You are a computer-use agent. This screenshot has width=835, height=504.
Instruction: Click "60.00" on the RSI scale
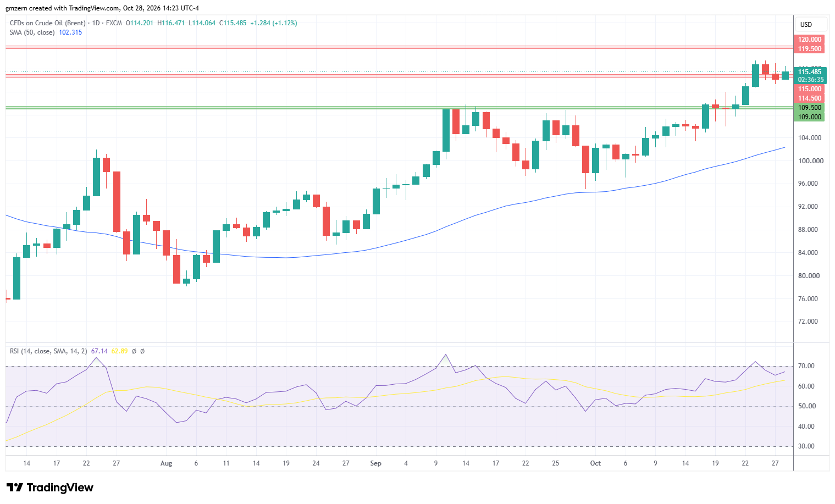[x=806, y=386]
